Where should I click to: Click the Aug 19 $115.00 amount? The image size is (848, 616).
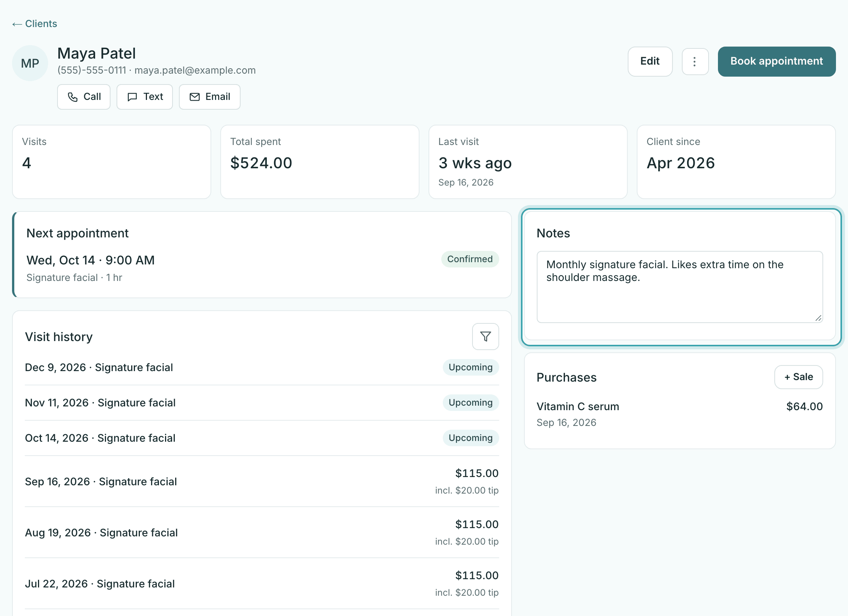(x=477, y=524)
